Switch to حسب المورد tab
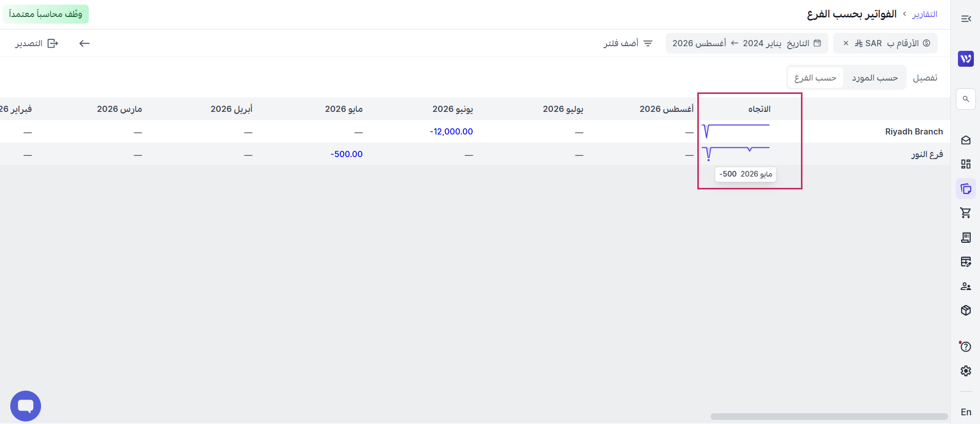 [875, 78]
